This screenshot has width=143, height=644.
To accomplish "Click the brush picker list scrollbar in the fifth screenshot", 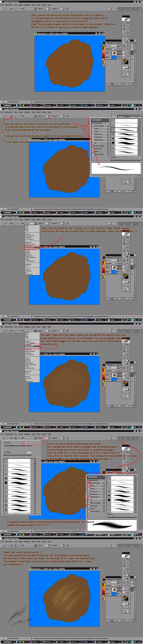I will click(x=35, y=486).
